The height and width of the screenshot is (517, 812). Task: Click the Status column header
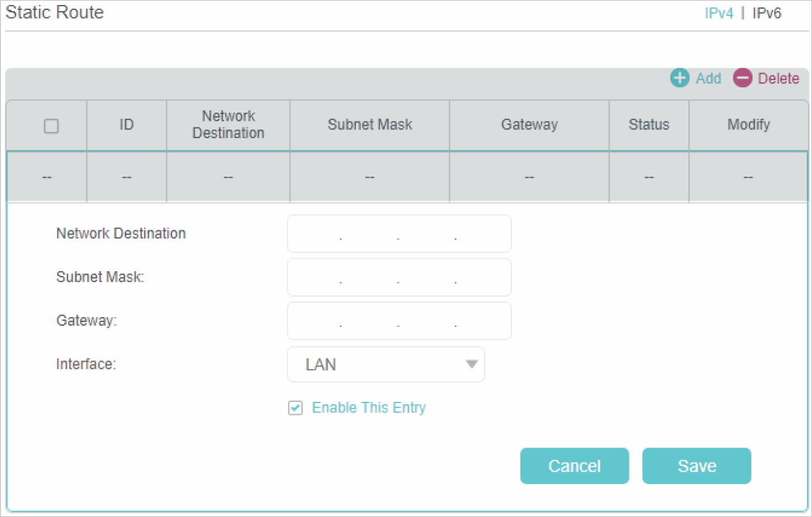(649, 124)
